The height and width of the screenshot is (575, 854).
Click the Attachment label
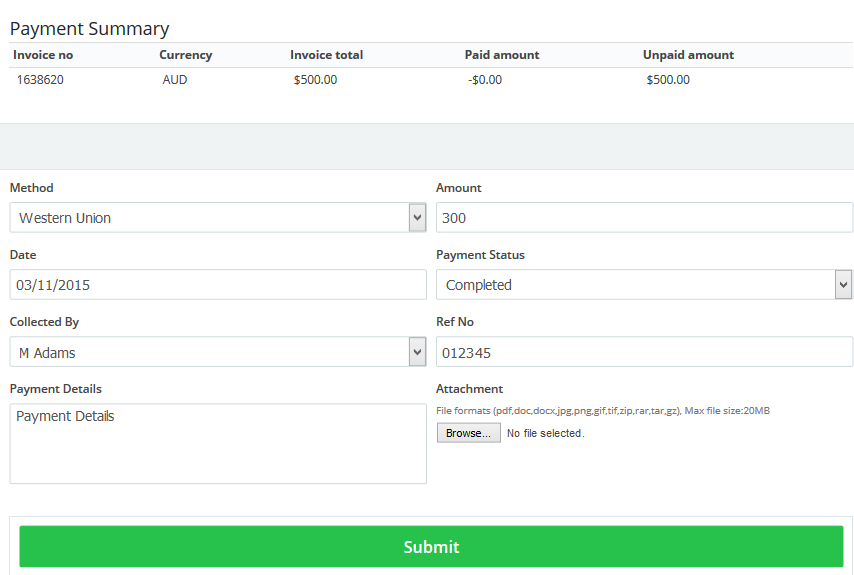469,389
